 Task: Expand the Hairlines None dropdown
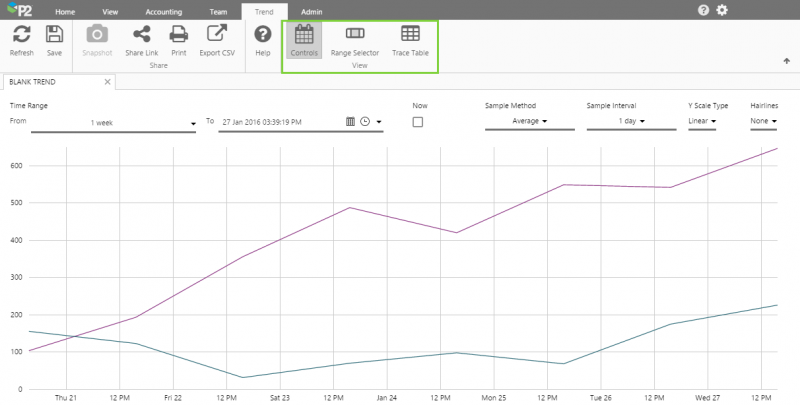point(763,122)
